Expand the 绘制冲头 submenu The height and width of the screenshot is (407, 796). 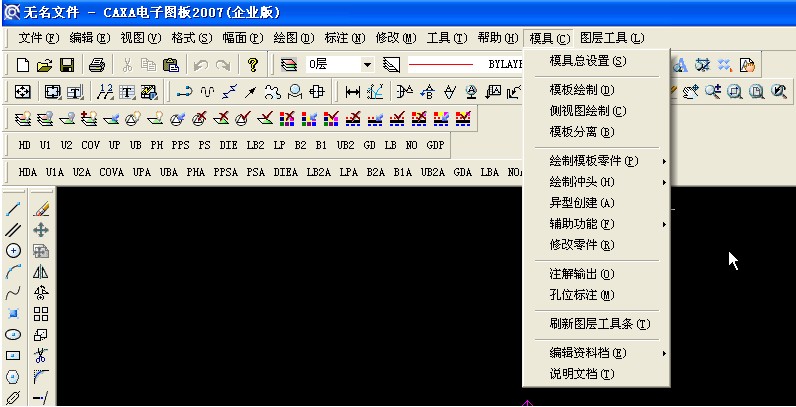click(x=596, y=182)
